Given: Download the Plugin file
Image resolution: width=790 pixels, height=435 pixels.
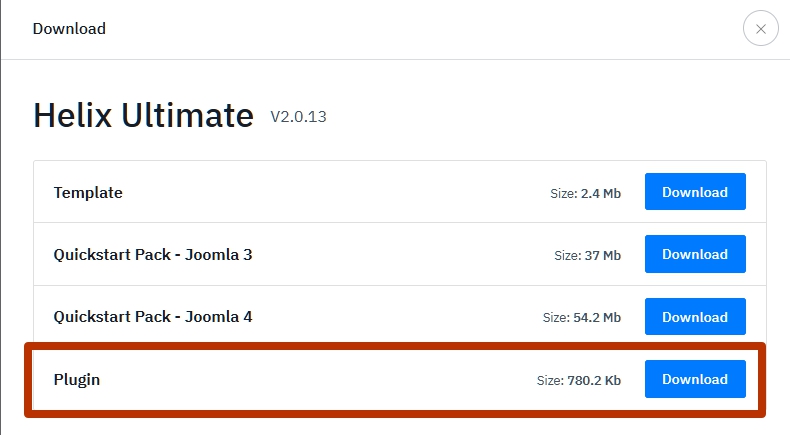Looking at the screenshot, I should pyautogui.click(x=695, y=379).
